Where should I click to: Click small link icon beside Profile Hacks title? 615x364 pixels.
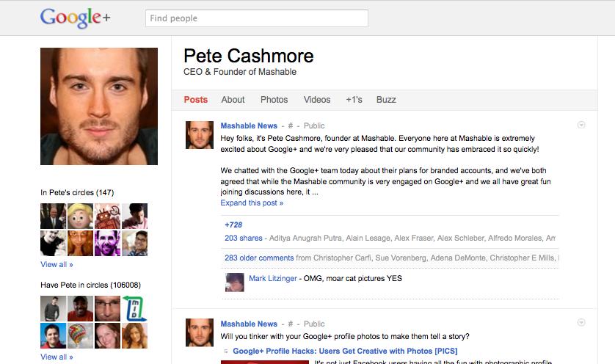click(x=226, y=352)
